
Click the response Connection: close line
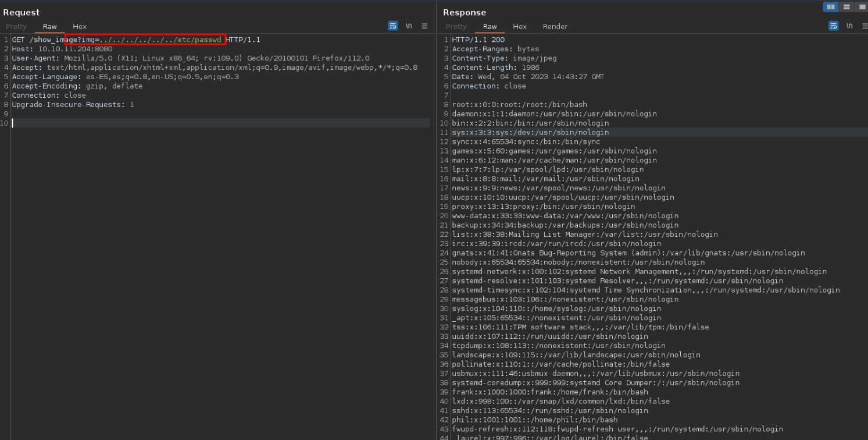coord(489,86)
